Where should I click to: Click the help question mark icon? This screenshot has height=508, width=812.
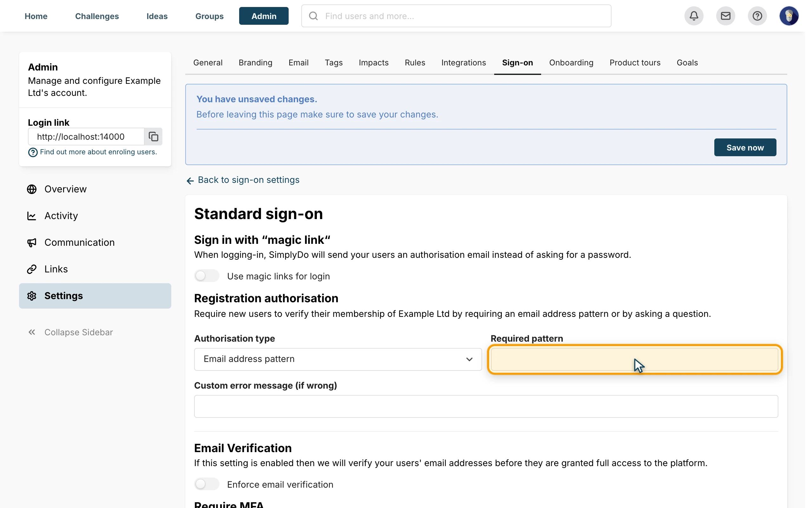(x=757, y=16)
